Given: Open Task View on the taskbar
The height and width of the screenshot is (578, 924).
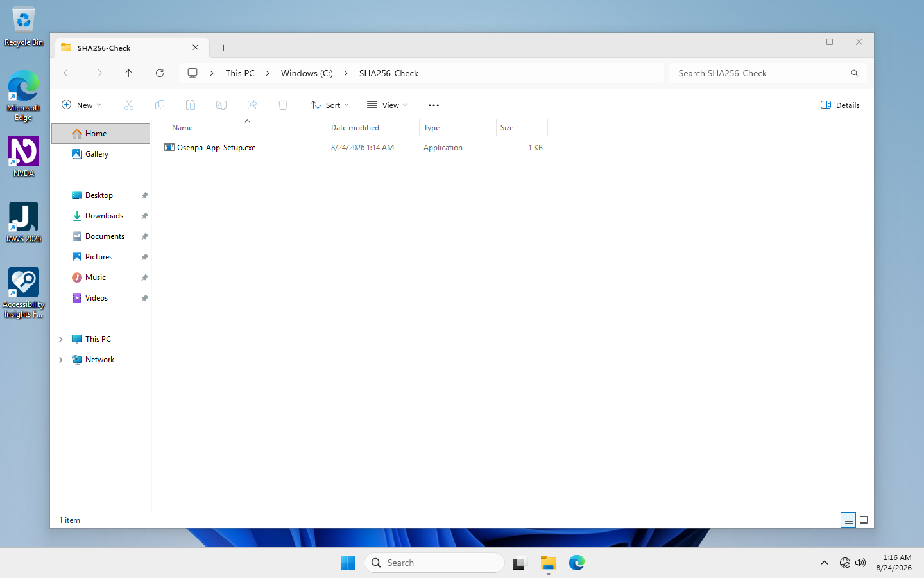Looking at the screenshot, I should (x=518, y=563).
